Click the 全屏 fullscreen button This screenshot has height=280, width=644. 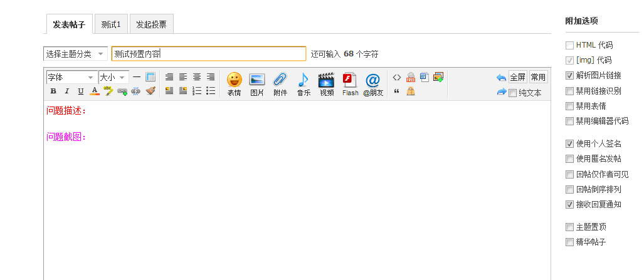click(x=517, y=77)
